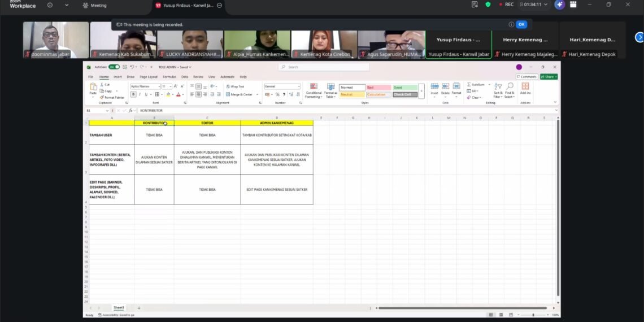Image resolution: width=644 pixels, height=322 pixels.
Task: Select the Format Painter tool
Action: pyautogui.click(x=112, y=97)
